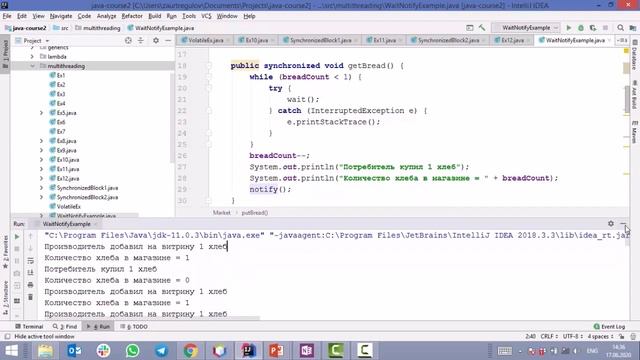
Task: Change the UTF-8 file encoding in status bar
Action: 573,336
